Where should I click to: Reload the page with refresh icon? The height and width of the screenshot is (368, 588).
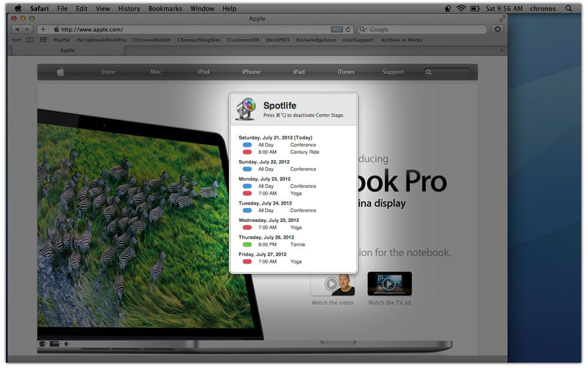pos(348,29)
